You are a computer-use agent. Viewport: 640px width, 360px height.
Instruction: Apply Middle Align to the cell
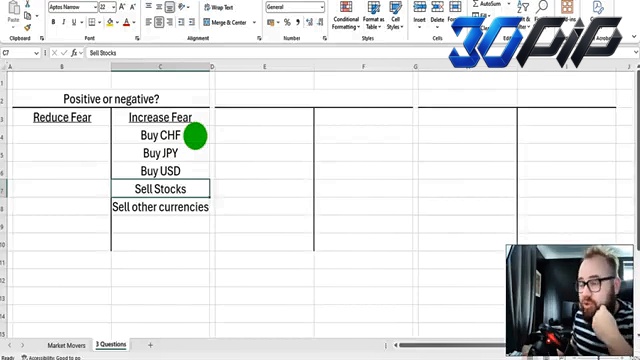pyautogui.click(x=159, y=7)
